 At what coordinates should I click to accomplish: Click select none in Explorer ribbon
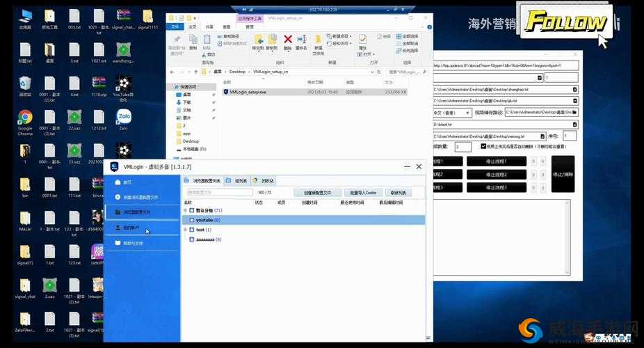[x=408, y=43]
